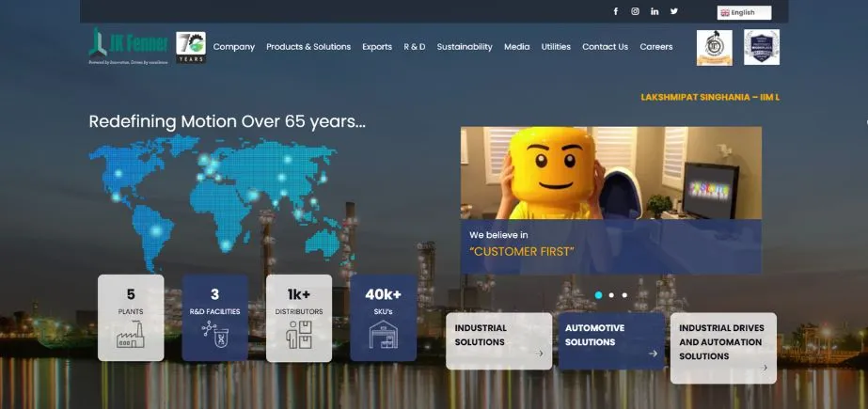This screenshot has width=868, height=409.
Task: Select the third carousel dot
Action: pyautogui.click(x=624, y=295)
